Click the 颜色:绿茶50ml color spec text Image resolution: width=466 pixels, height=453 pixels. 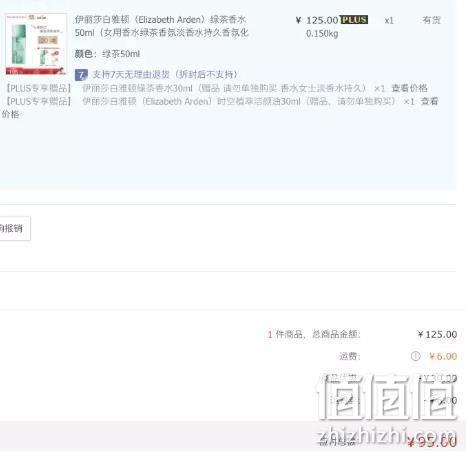[x=107, y=54]
